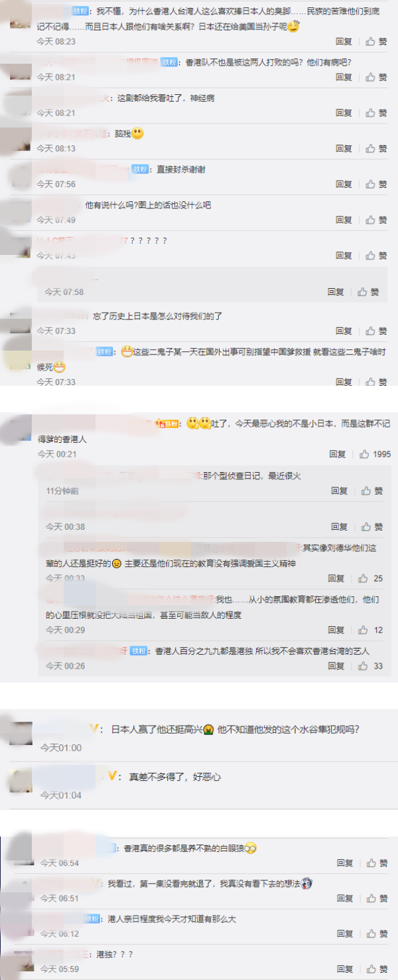
Task: Click 回复 on the 00:21 comment
Action: tap(338, 454)
